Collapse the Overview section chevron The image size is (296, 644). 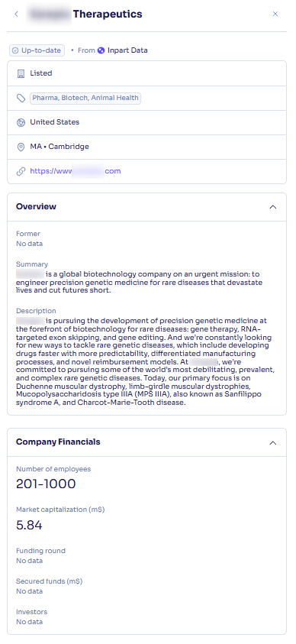[x=272, y=207]
